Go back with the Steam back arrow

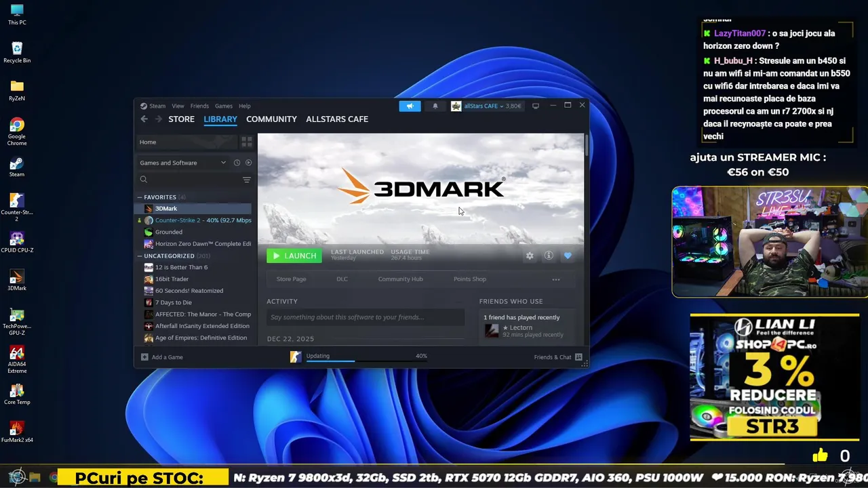click(x=144, y=119)
